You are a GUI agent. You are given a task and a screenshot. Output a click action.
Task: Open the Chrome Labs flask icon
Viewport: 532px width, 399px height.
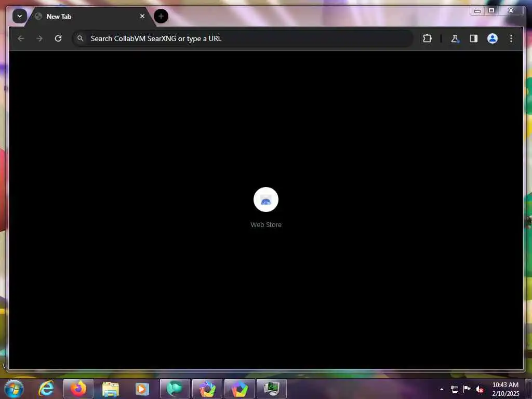click(455, 38)
